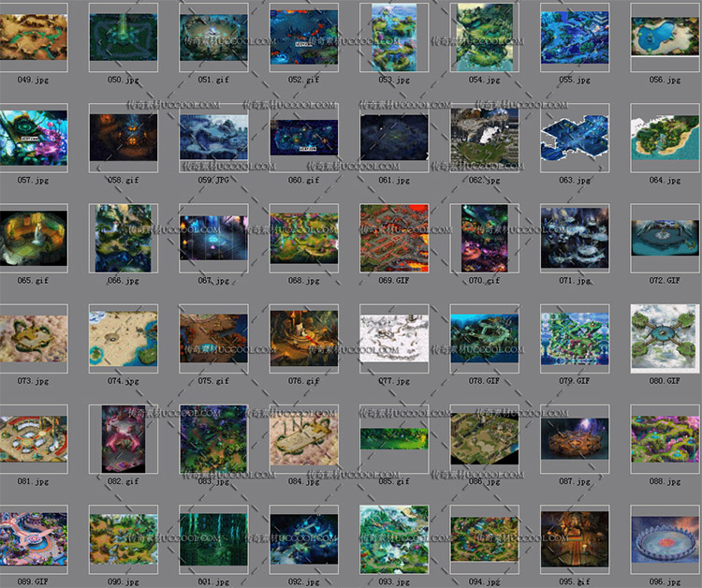
Task: Click the file name label 069.GIF
Action: pyautogui.click(x=394, y=280)
